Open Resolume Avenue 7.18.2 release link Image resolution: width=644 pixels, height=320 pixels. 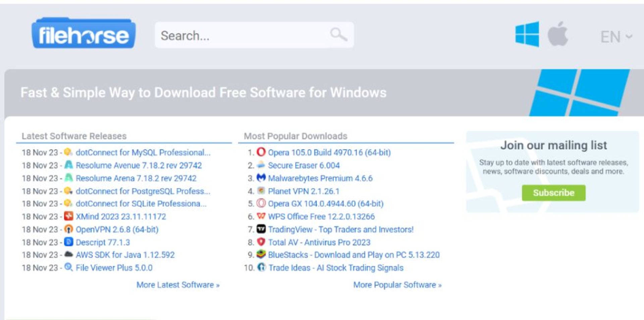click(139, 166)
